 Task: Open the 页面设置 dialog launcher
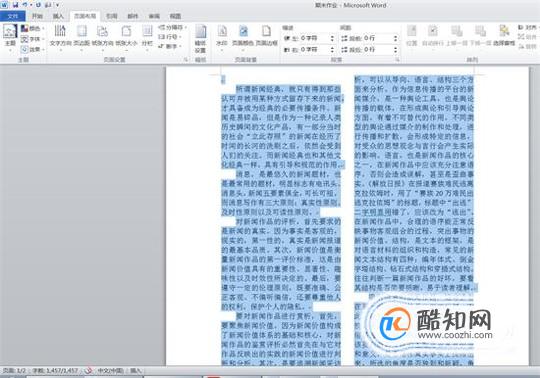pos(186,60)
